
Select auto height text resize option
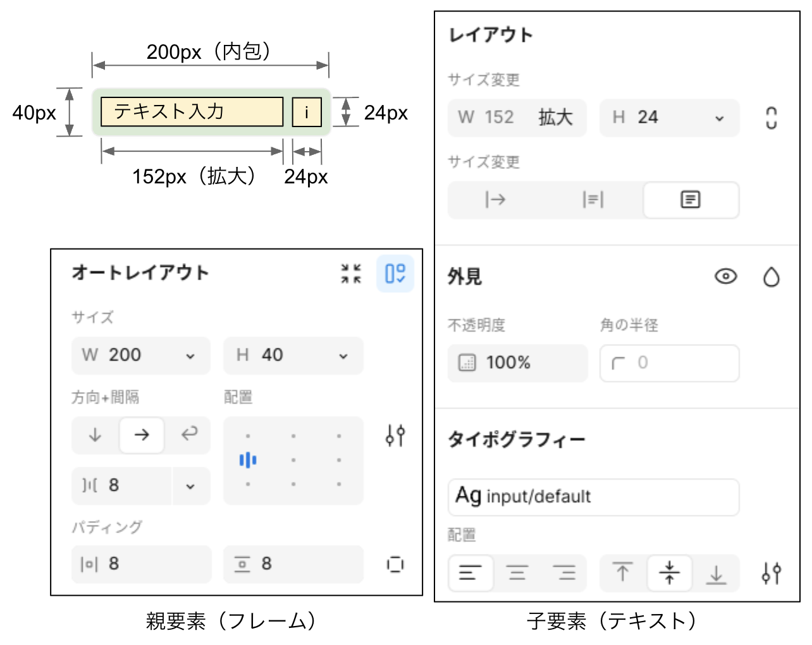[x=593, y=200]
